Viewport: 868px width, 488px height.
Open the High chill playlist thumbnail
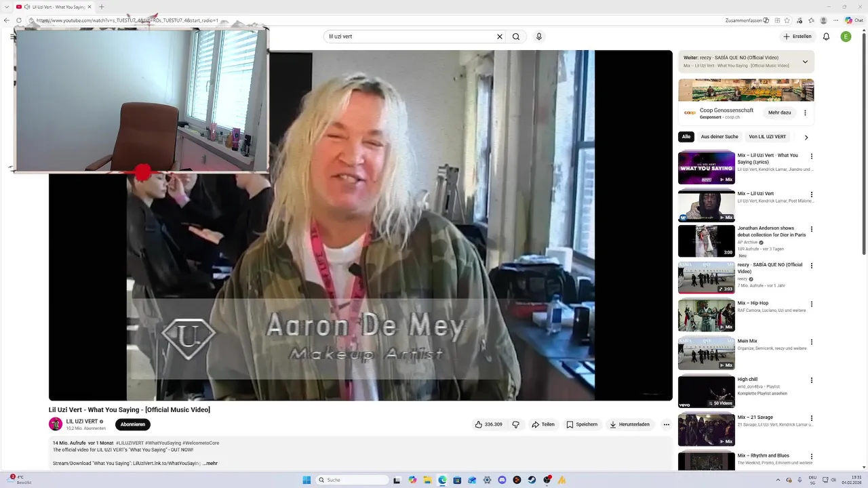707,392
